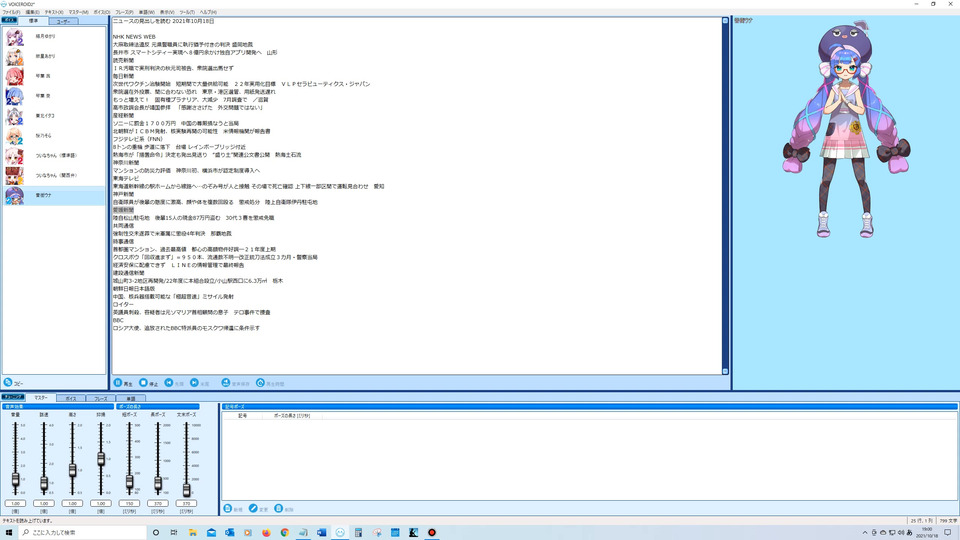This screenshot has width=960, height=540.
Task: Open the 単語 tuning tab
Action: point(130,399)
